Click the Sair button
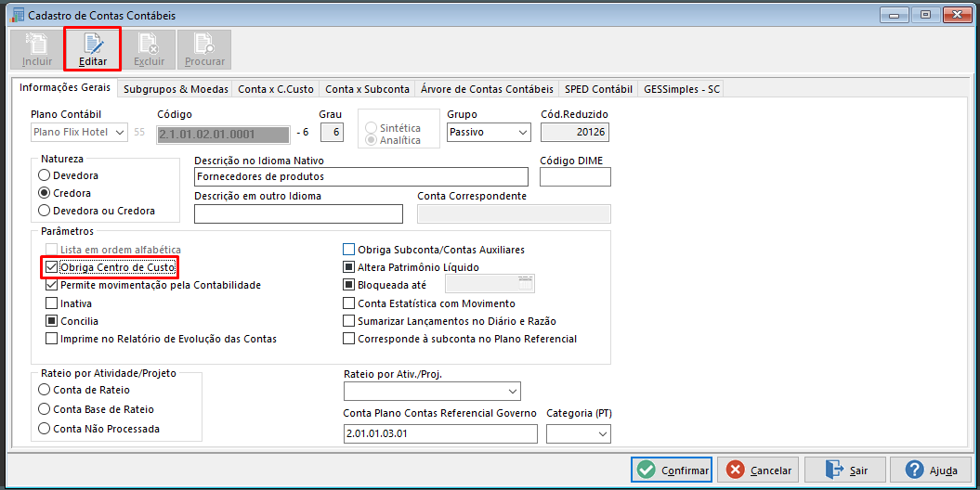 (x=845, y=470)
